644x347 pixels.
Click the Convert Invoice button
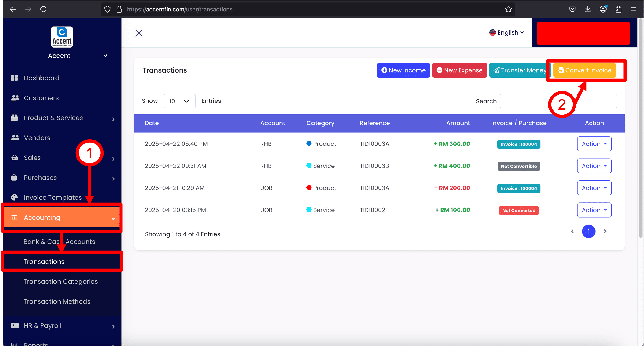point(585,70)
